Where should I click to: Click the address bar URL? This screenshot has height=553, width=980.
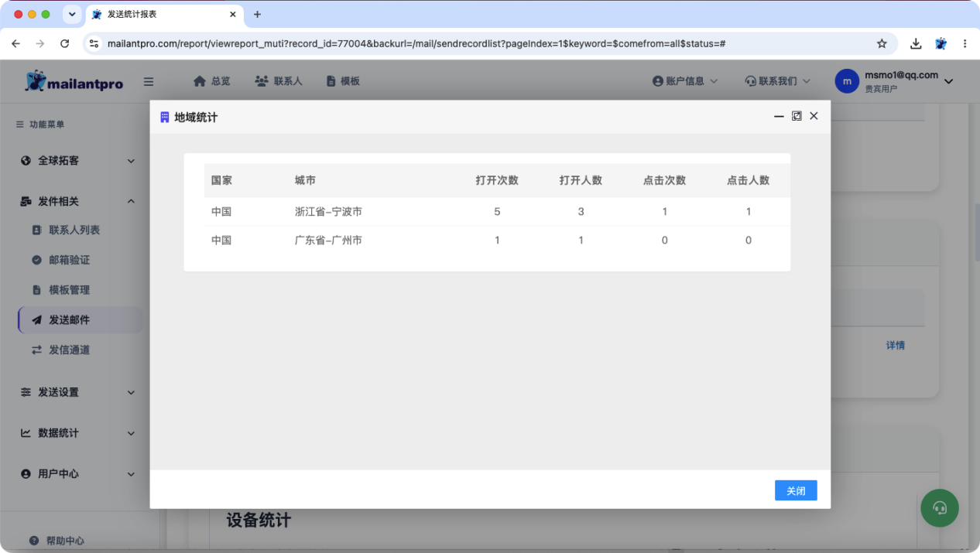click(x=416, y=44)
